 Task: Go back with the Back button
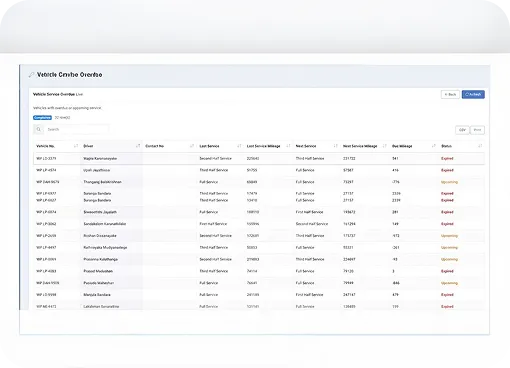450,95
